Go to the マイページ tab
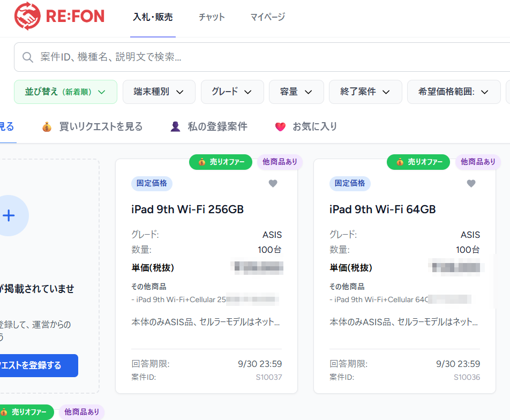The width and height of the screenshot is (510, 420). pos(268,17)
